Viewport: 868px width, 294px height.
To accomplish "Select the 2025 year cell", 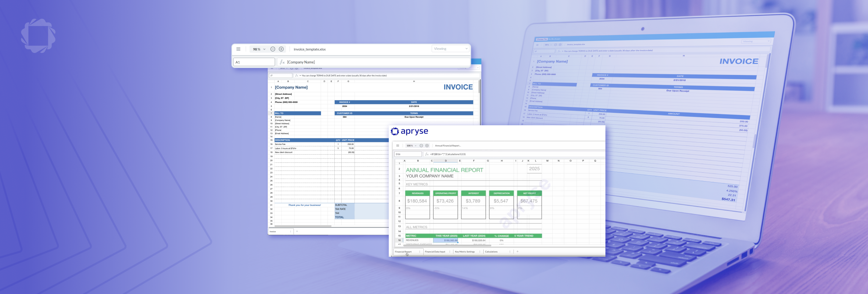I will pos(534,169).
